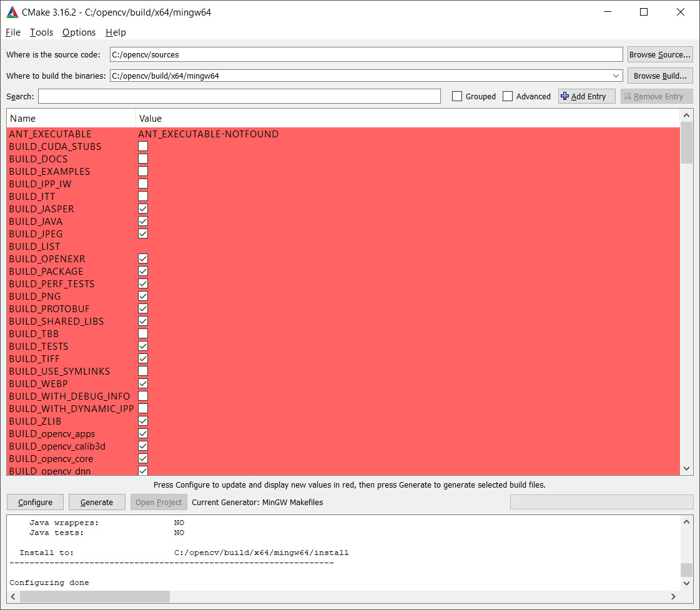This screenshot has height=610, width=700.
Task: Click output log horizontal scroll right arrow
Action: click(x=673, y=597)
